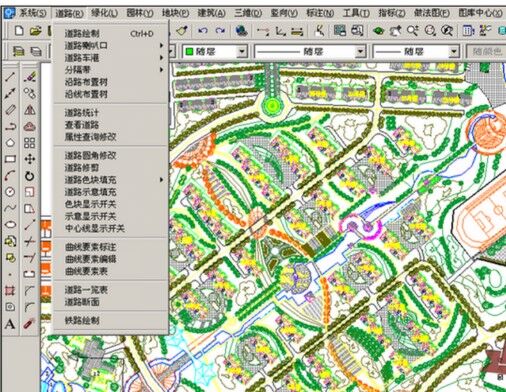Screen dimensions: 506x392
Task: Select the Rectangle tool
Action: [x=10, y=159]
